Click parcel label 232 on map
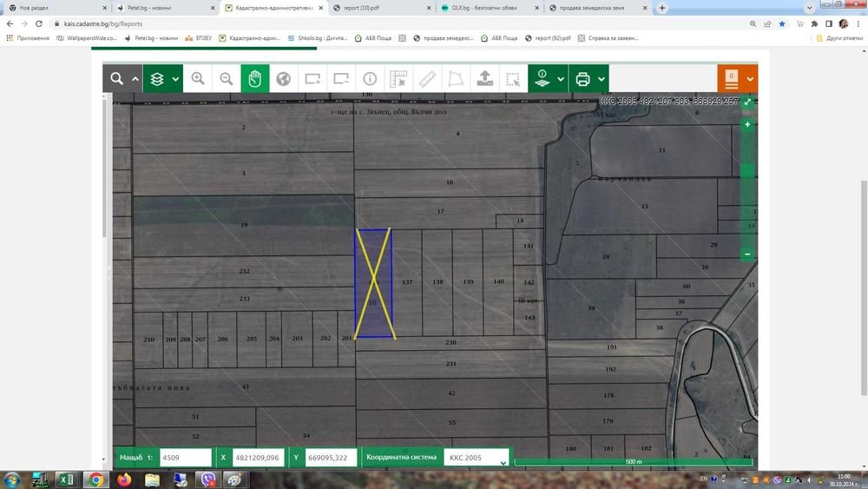This screenshot has width=868, height=489. (x=244, y=271)
